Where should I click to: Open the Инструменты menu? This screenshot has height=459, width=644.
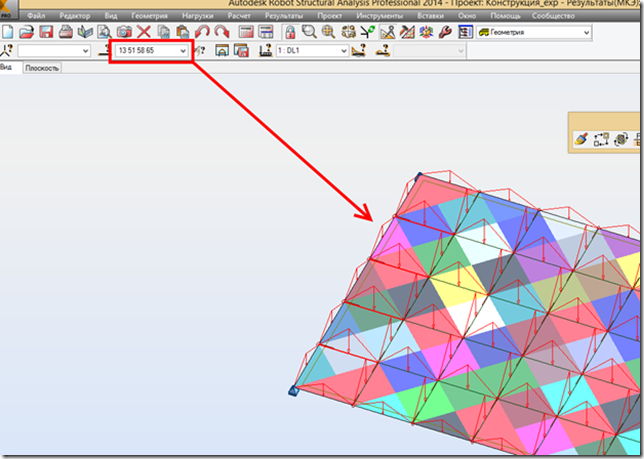coord(380,16)
